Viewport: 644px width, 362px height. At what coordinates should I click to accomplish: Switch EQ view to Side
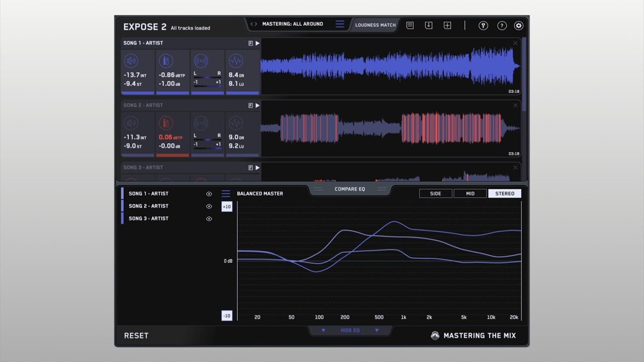[436, 194]
